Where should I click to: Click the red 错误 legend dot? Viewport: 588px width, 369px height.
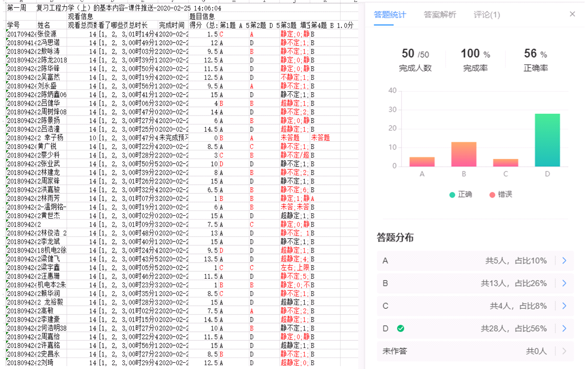click(x=492, y=195)
